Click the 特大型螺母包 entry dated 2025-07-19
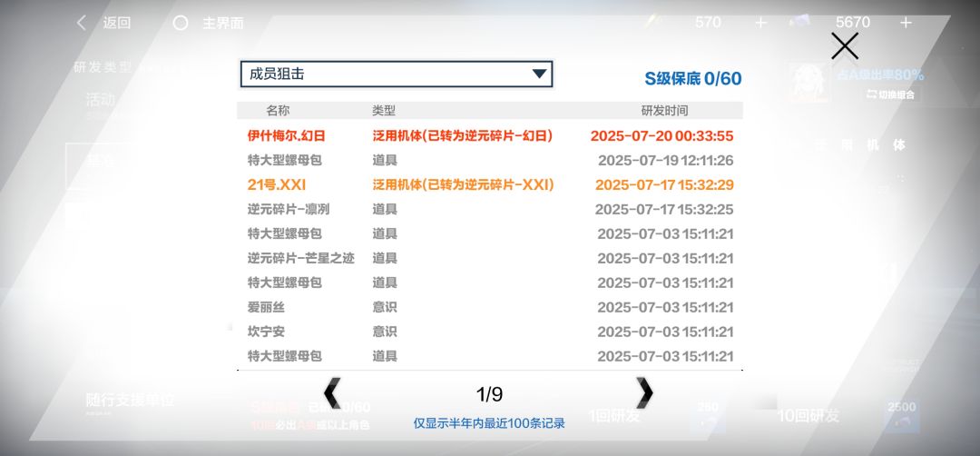980x456 pixels. [284, 161]
